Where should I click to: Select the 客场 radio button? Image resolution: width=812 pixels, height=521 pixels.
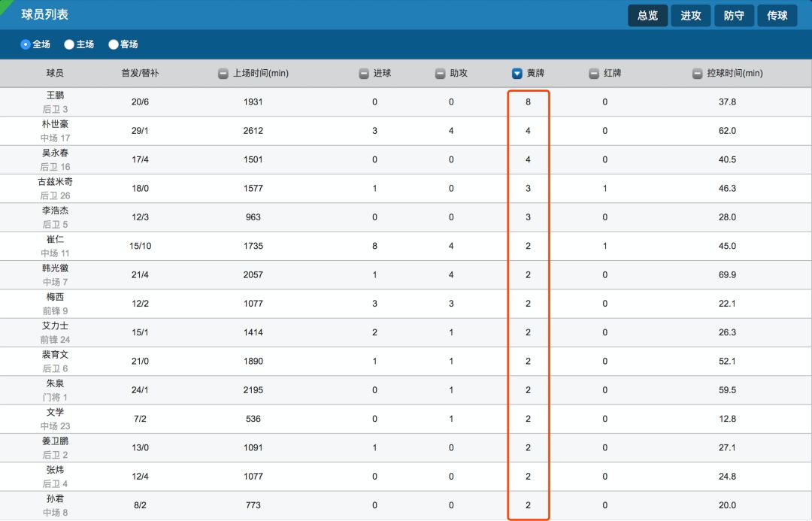[113, 44]
